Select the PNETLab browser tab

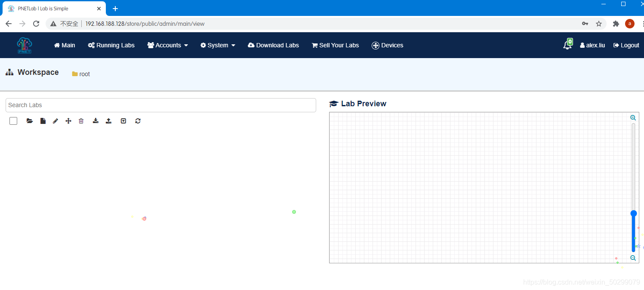[x=53, y=9]
